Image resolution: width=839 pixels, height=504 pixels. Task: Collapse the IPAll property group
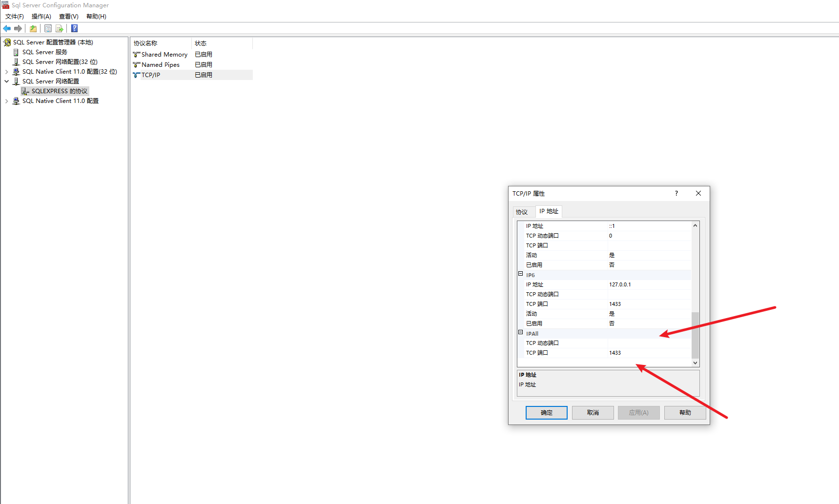tap(520, 332)
